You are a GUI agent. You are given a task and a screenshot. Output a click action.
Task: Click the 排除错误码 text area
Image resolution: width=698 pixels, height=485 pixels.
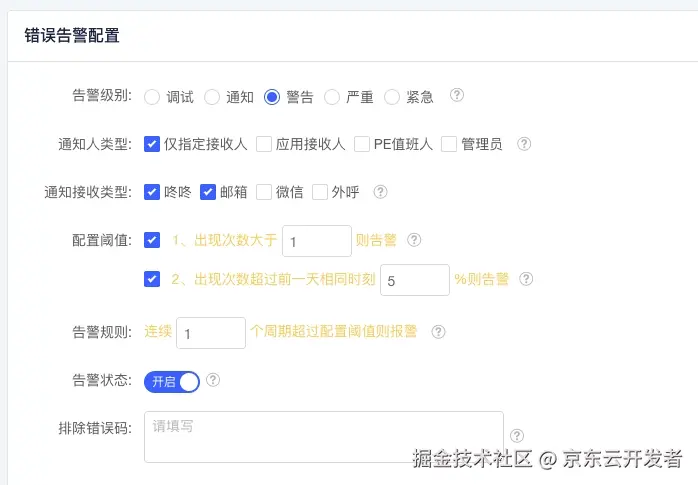click(x=323, y=437)
